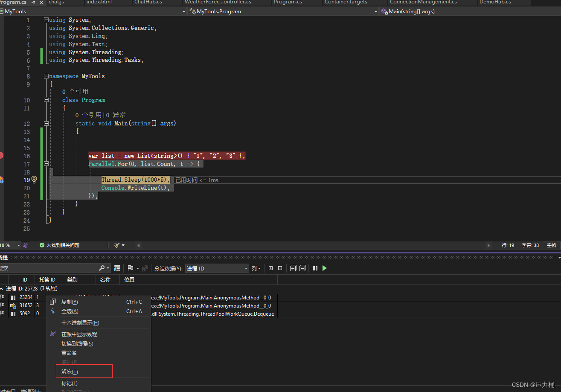Collapse the class Program block

point(46,100)
